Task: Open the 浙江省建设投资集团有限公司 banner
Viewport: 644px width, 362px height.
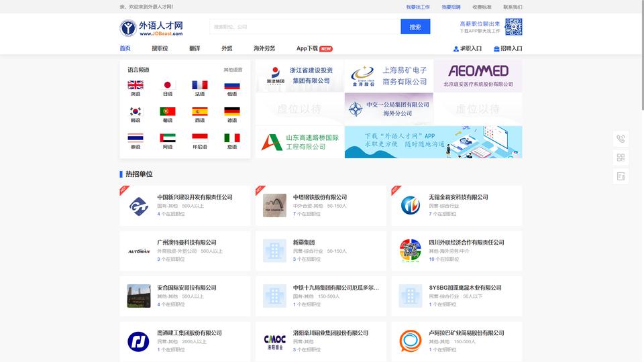Action: [299, 76]
